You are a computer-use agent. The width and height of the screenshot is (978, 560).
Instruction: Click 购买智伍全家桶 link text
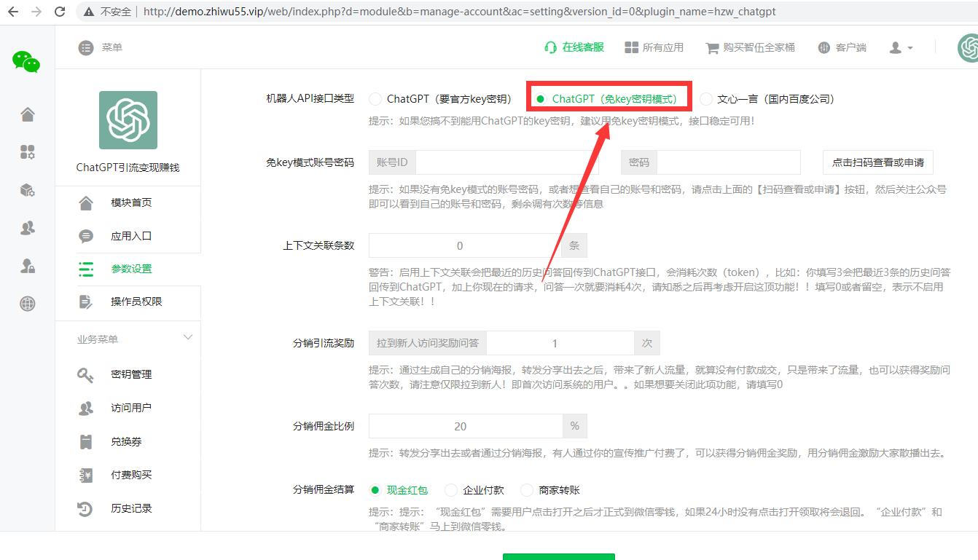click(759, 47)
